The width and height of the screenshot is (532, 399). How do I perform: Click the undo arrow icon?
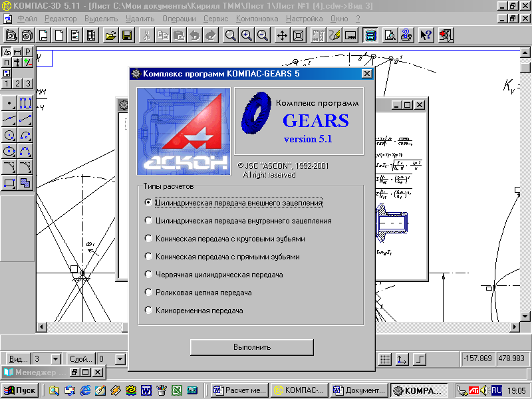tap(195, 35)
